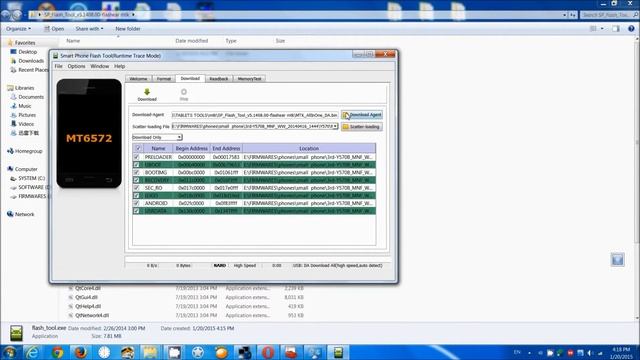Viewport: 640px width, 360px height.
Task: Select the SOFTWARE drive in sidebar
Action: pyautogui.click(x=30, y=187)
